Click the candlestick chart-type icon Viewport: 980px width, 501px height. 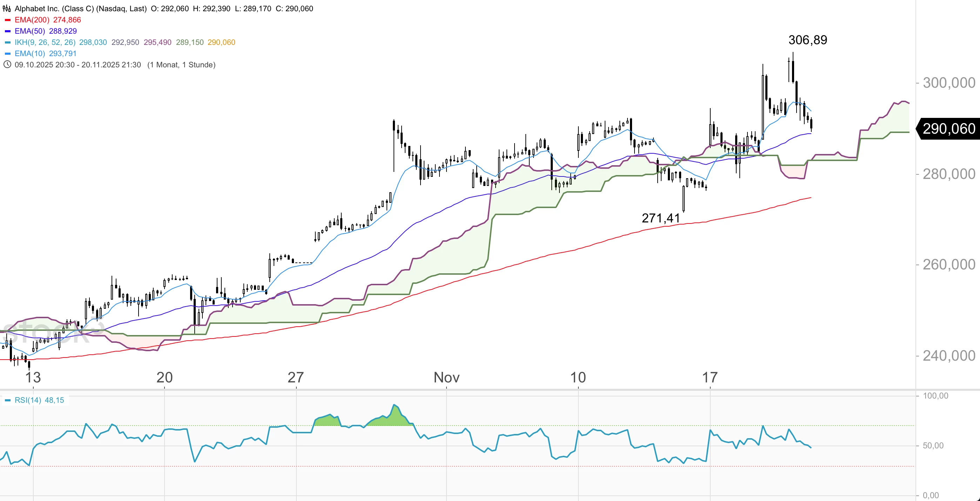(7, 8)
